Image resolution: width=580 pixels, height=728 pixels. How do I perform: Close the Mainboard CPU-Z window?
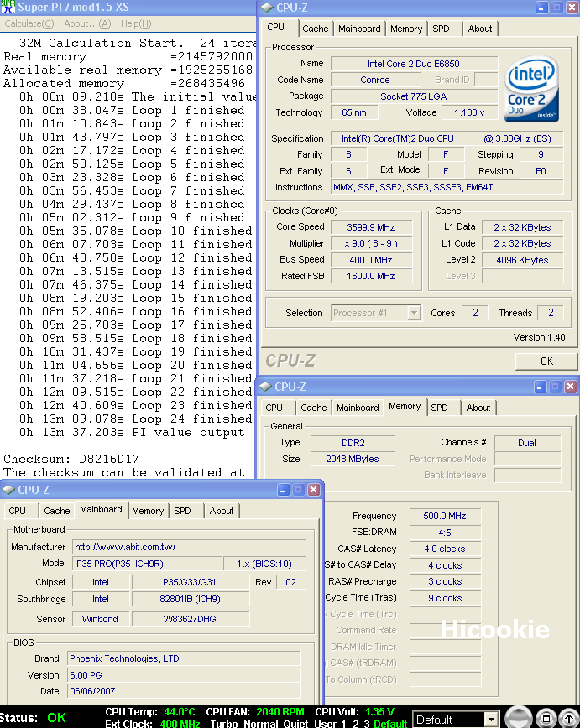[x=314, y=489]
